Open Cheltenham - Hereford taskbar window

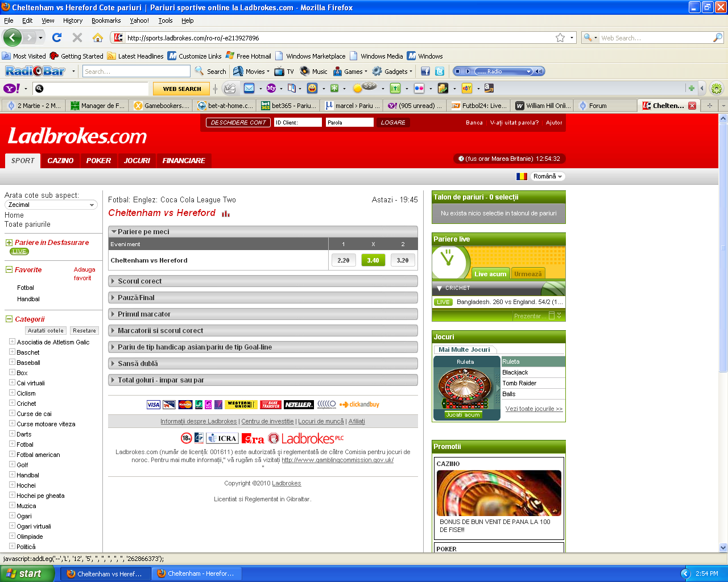click(197, 573)
